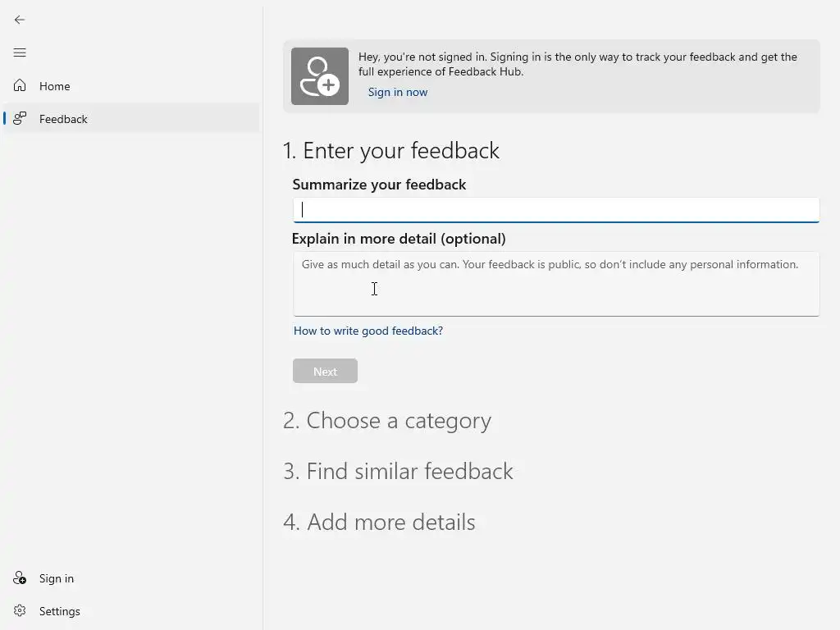Expand the "3. Find similar feedback" section
Screen dimensions: 840x630
(398, 472)
